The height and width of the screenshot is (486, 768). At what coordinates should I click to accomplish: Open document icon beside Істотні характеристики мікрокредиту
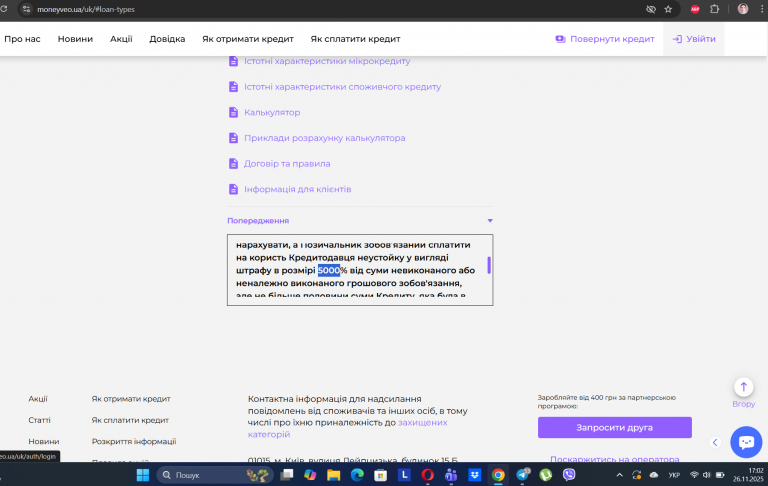pyautogui.click(x=234, y=61)
